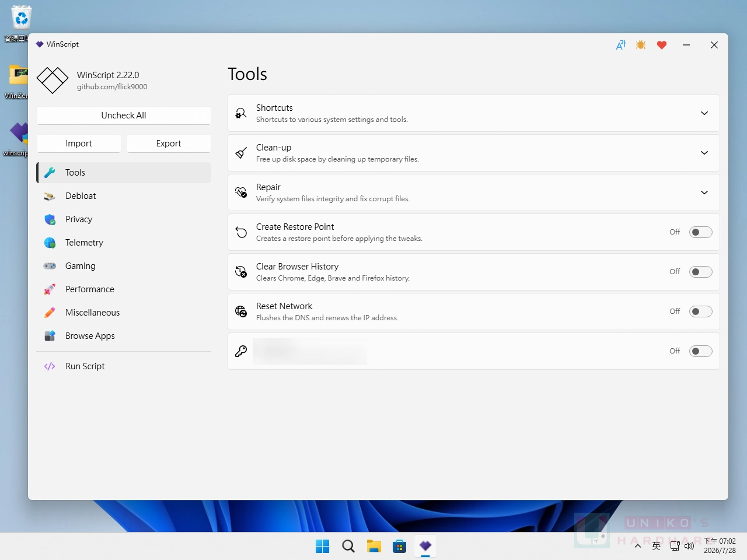The width and height of the screenshot is (747, 560).
Task: Click the Create Restore Point row icon
Action: tap(241, 232)
